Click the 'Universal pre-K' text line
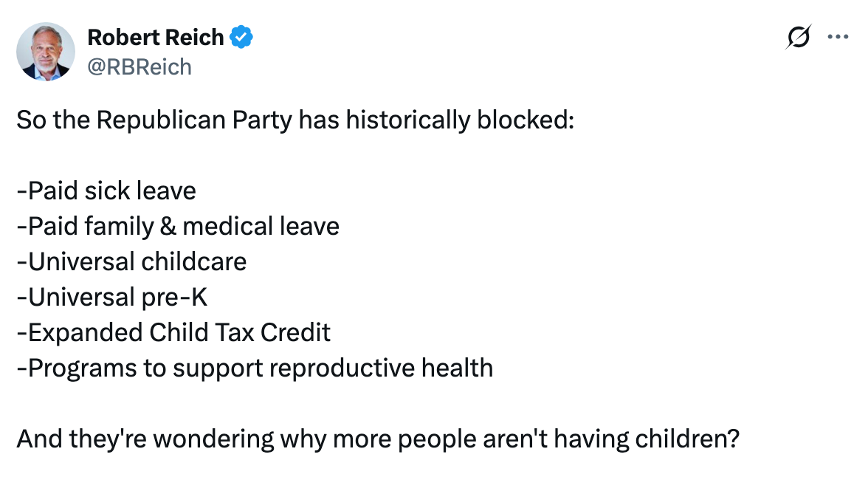The height and width of the screenshot is (477, 868). [x=111, y=297]
